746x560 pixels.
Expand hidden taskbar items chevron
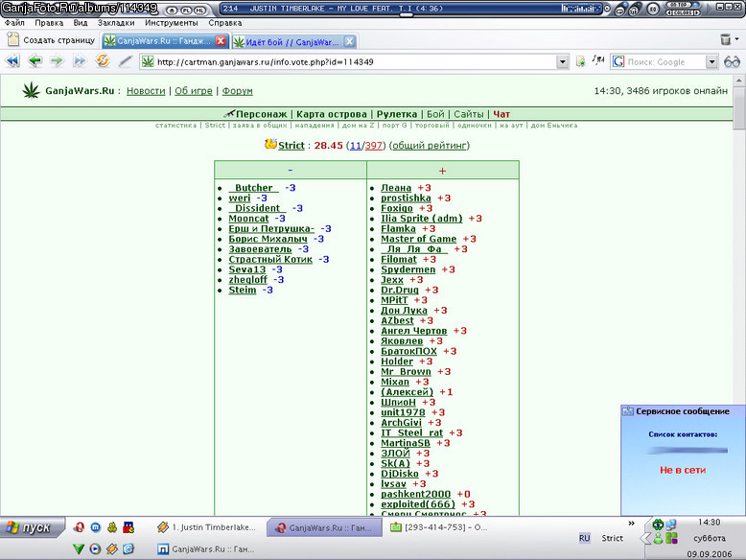click(631, 524)
